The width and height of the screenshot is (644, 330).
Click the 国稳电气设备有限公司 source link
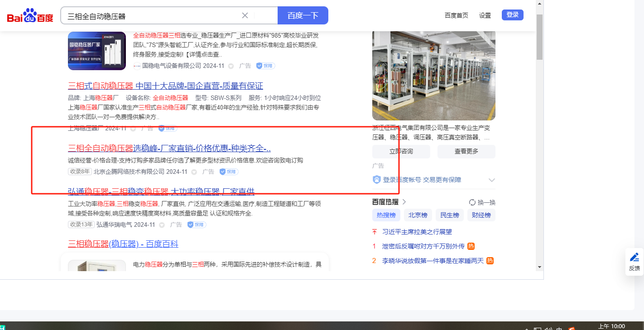coord(172,66)
